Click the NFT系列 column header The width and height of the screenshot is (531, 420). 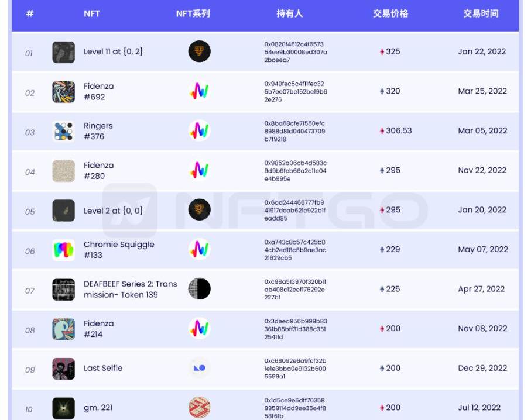click(x=193, y=13)
